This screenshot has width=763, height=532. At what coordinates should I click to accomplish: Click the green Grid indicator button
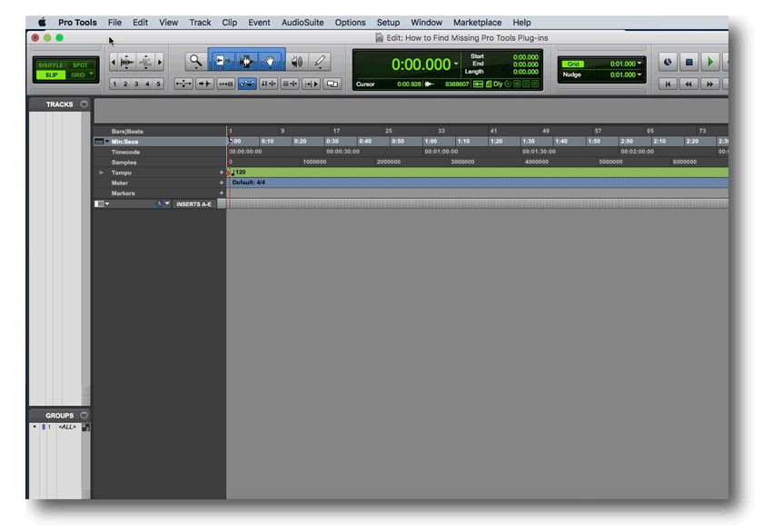coord(573,64)
